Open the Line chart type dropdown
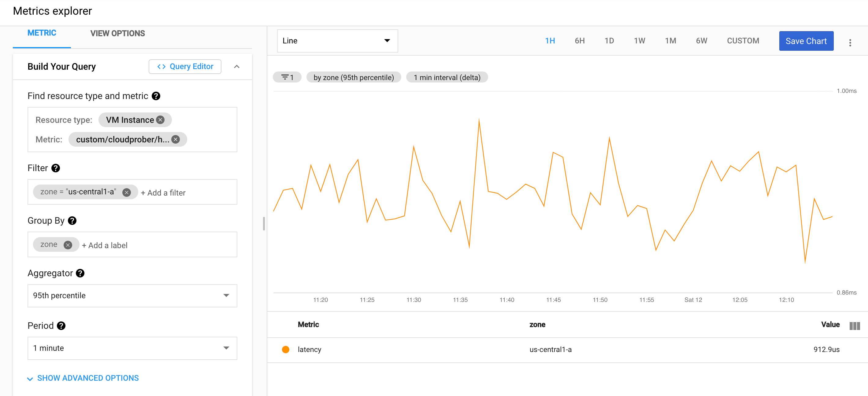Viewport: 868px width, 396px height. [x=337, y=41]
